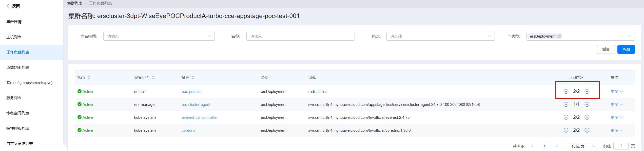Increase pods for ers-cluster-agent
The image size is (644, 151).
tap(587, 104)
